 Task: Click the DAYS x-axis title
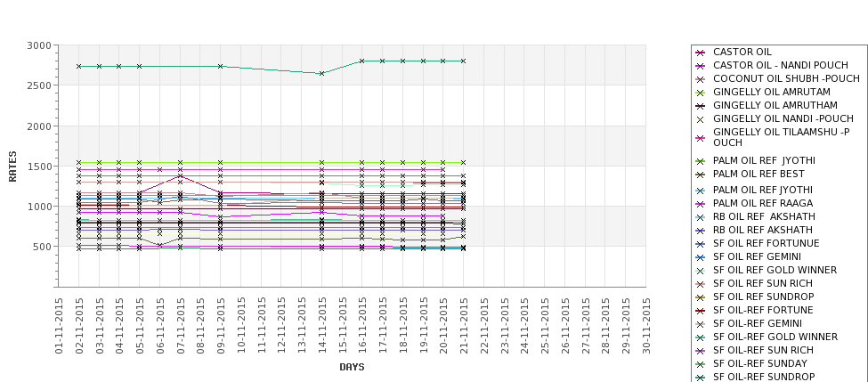(352, 367)
